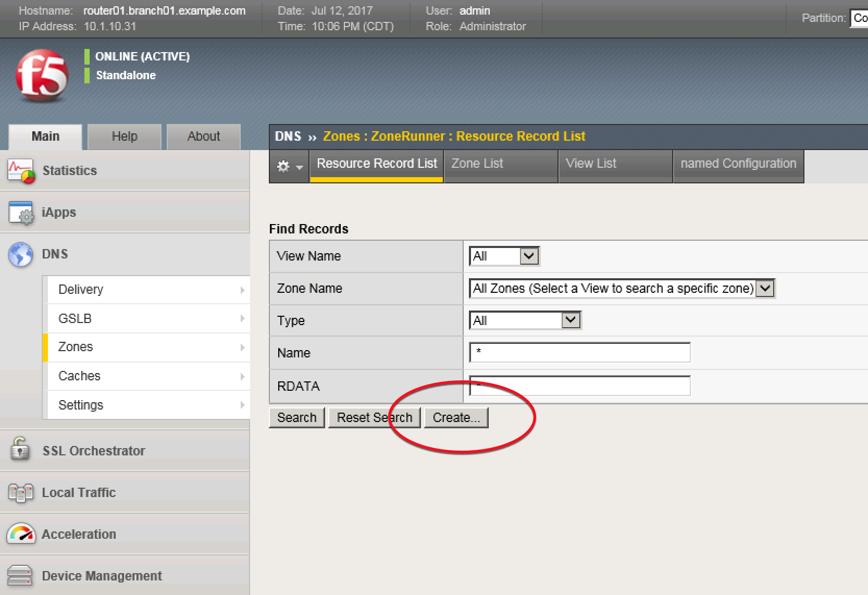Click the DNS breadcrumb heading

pyautogui.click(x=288, y=137)
